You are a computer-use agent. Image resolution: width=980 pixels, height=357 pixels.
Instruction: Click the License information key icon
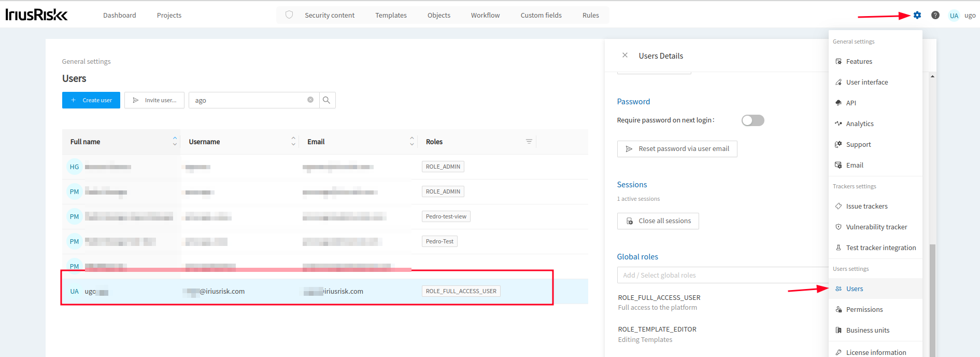(839, 352)
